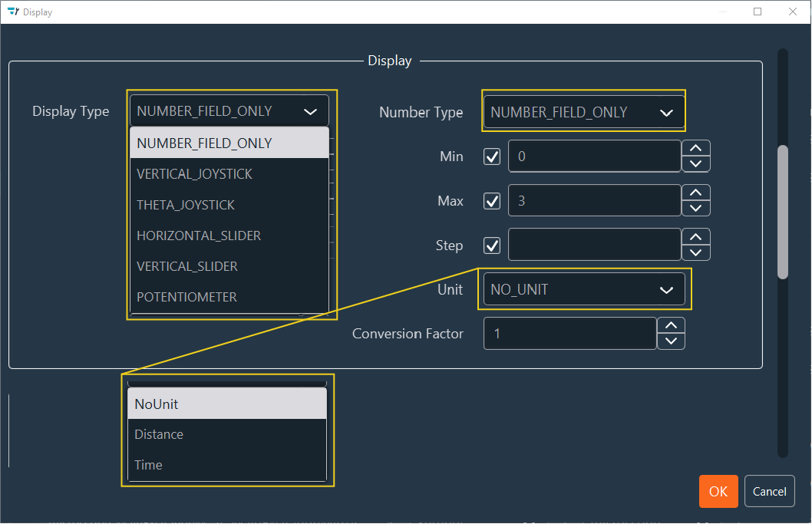812x524 pixels.
Task: Open the Number Type dropdown chevron
Action: (666, 111)
